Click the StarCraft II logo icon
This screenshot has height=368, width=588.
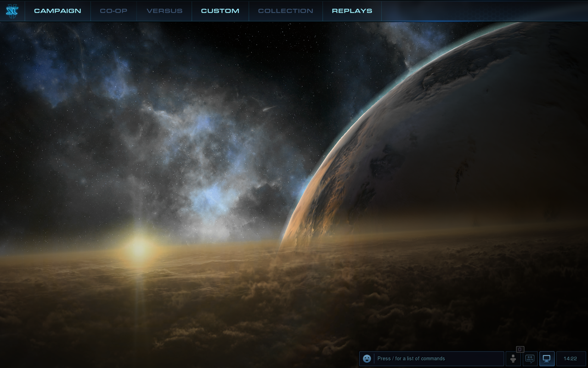pyautogui.click(x=12, y=11)
